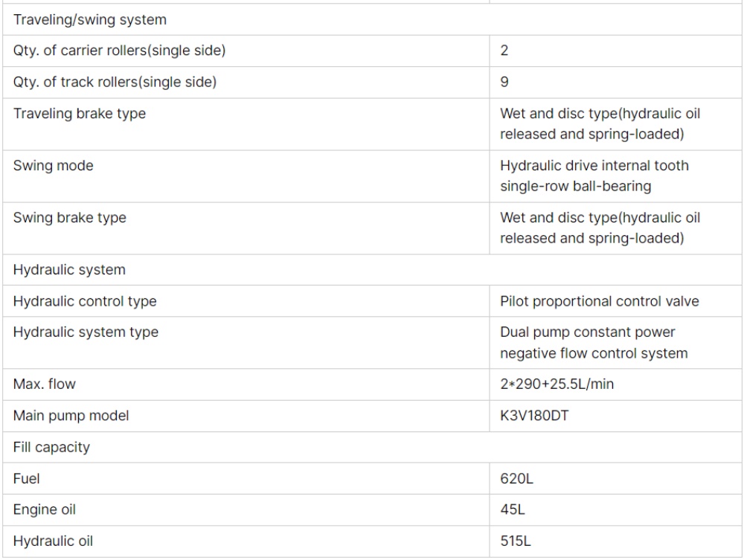Select the track rollers value 9
Viewport: 744px width, 560px height.
click(x=504, y=83)
